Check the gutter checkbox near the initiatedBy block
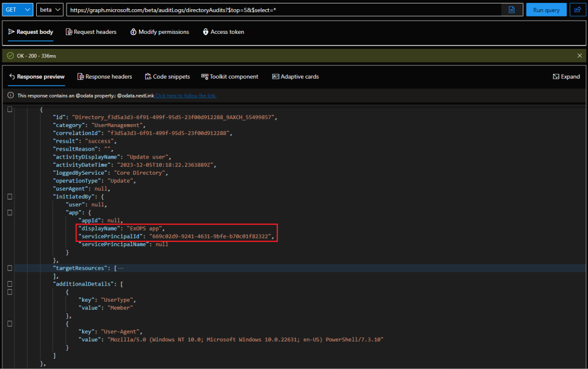The image size is (588, 369). [x=9, y=196]
